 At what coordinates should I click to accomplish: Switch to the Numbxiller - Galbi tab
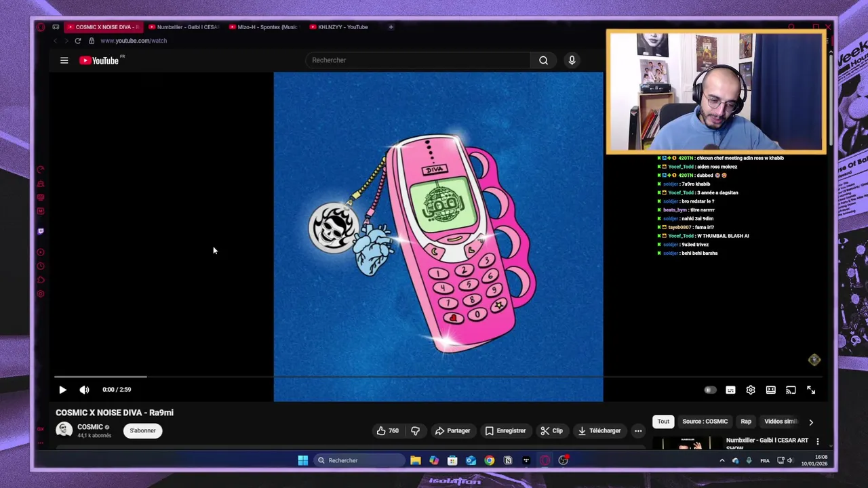point(183,27)
